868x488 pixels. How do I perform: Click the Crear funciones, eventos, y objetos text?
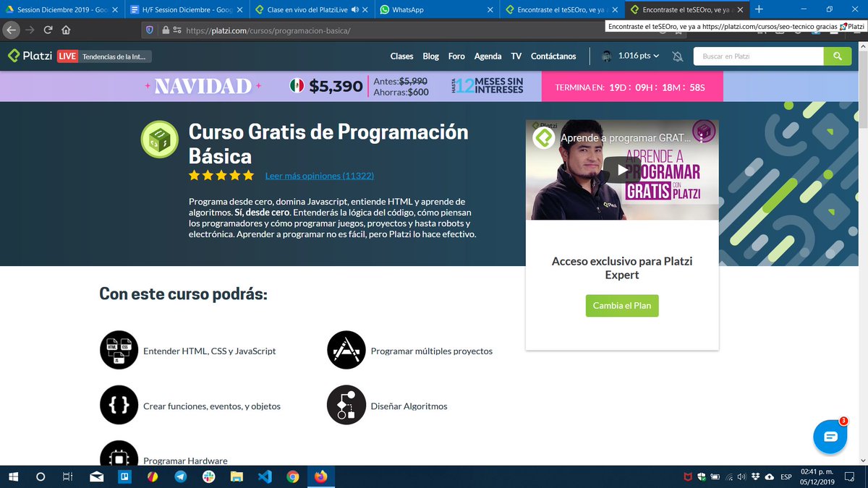pos(212,406)
